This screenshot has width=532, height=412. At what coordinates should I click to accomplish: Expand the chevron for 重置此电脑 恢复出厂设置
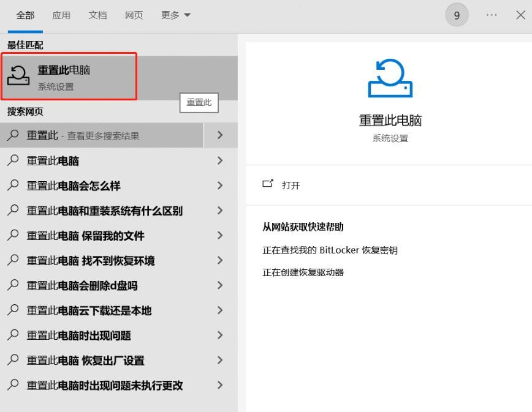click(x=220, y=361)
